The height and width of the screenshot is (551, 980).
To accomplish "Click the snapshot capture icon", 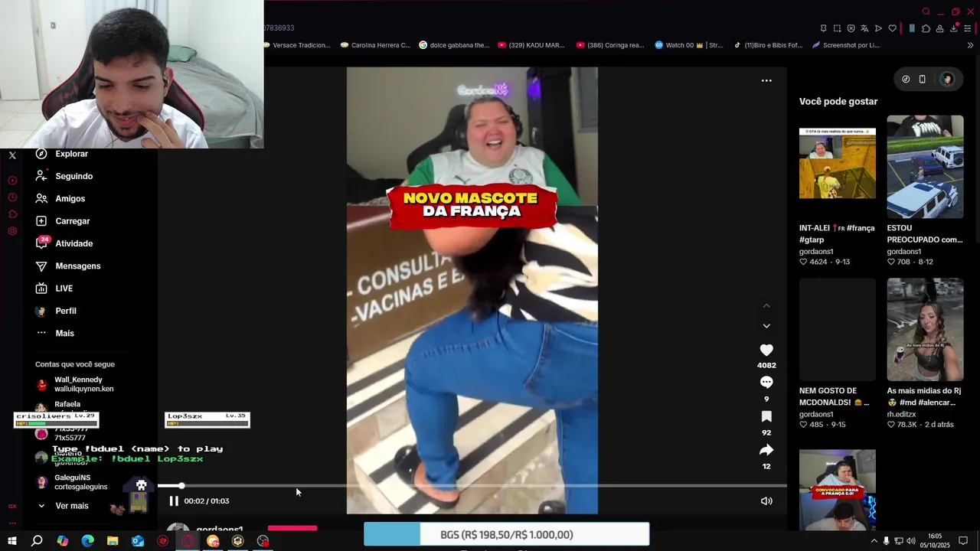I will [x=837, y=28].
